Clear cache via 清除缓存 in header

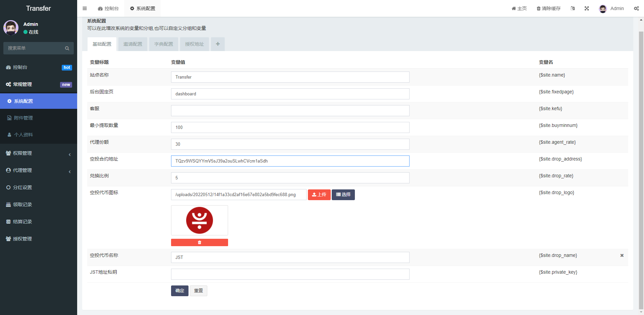(x=549, y=8)
